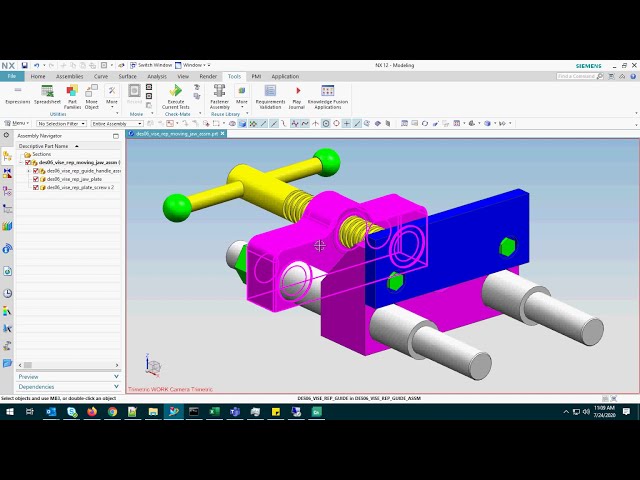Run Execute Current Tests in Check-Mate
The width and height of the screenshot is (640, 480).
pyautogui.click(x=176, y=97)
